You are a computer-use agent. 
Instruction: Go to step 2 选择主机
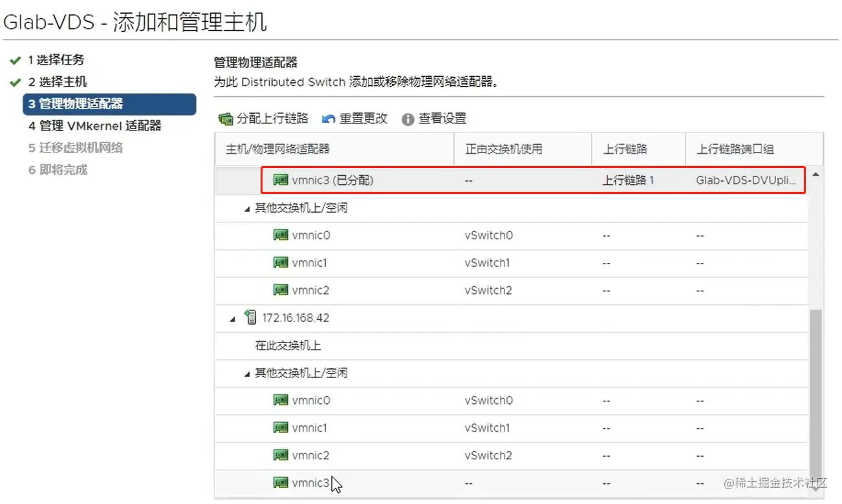coord(57,82)
